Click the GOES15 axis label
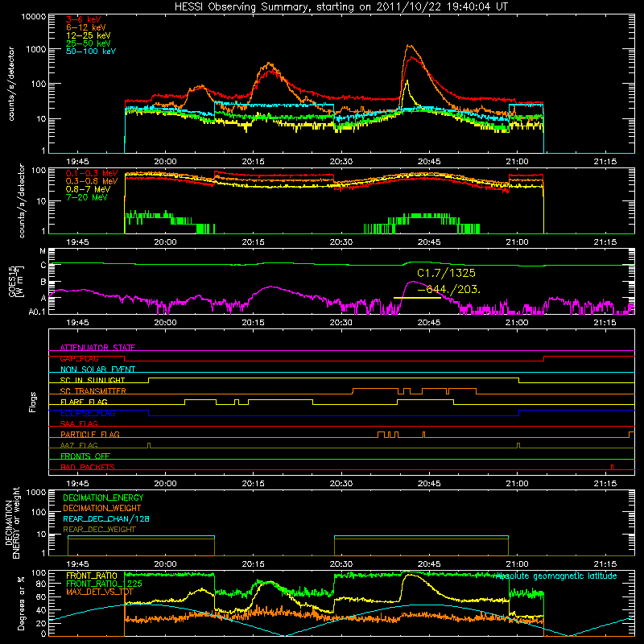The height and width of the screenshot is (644, 644). pos(16,281)
